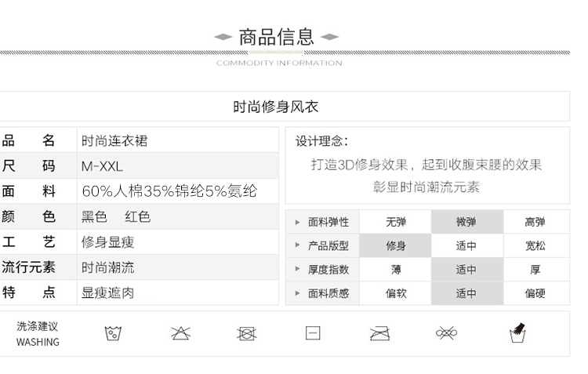Image resolution: width=588 pixels, height=374 pixels.
Task: Select the highlighted 修身 fit option
Action: (396, 245)
